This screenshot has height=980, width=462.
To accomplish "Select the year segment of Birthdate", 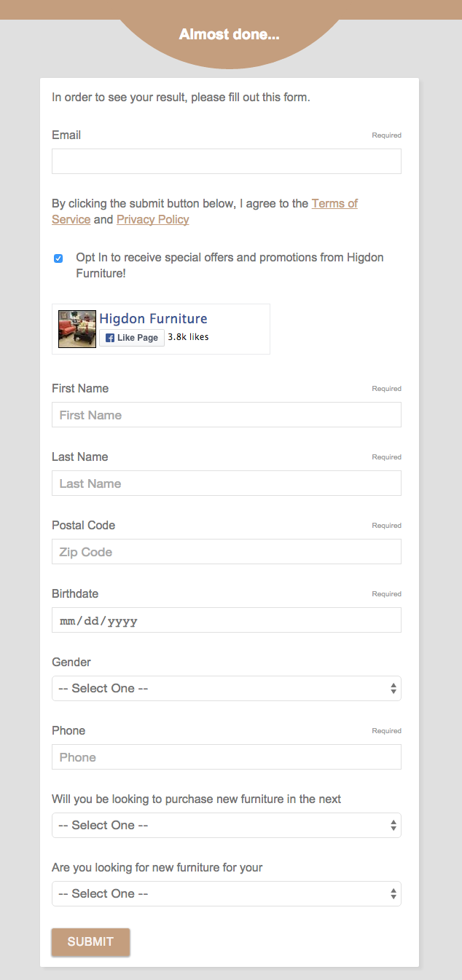I will (x=122, y=621).
